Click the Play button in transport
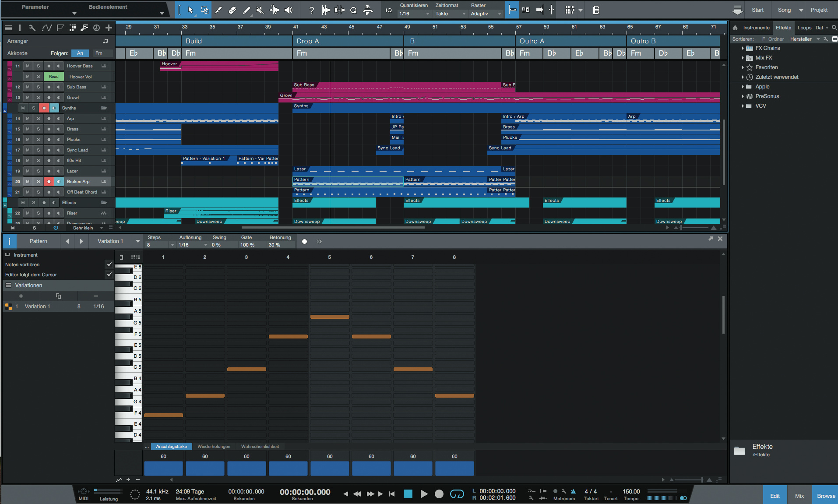This screenshot has width=838, height=504. tap(424, 494)
